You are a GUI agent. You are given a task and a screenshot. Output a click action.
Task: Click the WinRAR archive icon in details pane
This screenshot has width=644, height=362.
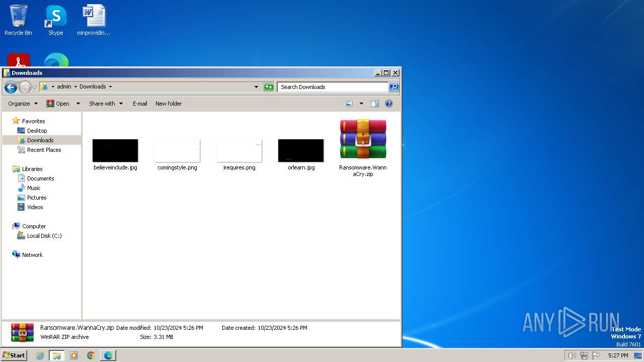coord(23,332)
